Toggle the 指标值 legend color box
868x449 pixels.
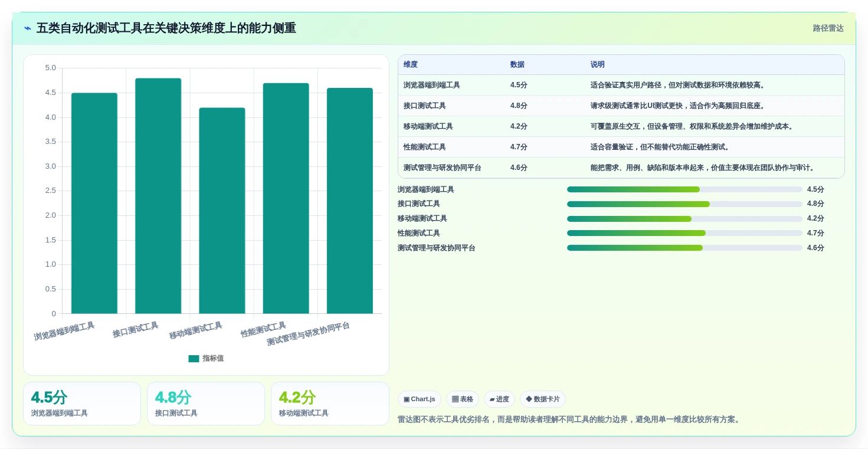194,358
